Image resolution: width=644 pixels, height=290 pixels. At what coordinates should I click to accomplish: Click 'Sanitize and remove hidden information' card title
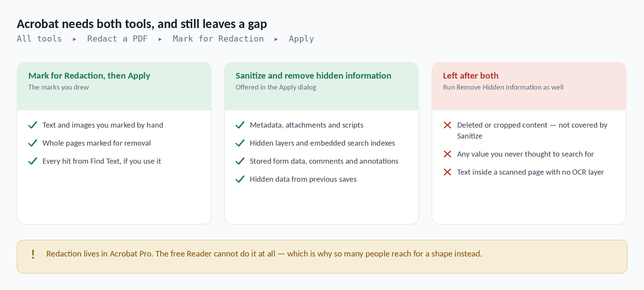[x=313, y=76]
